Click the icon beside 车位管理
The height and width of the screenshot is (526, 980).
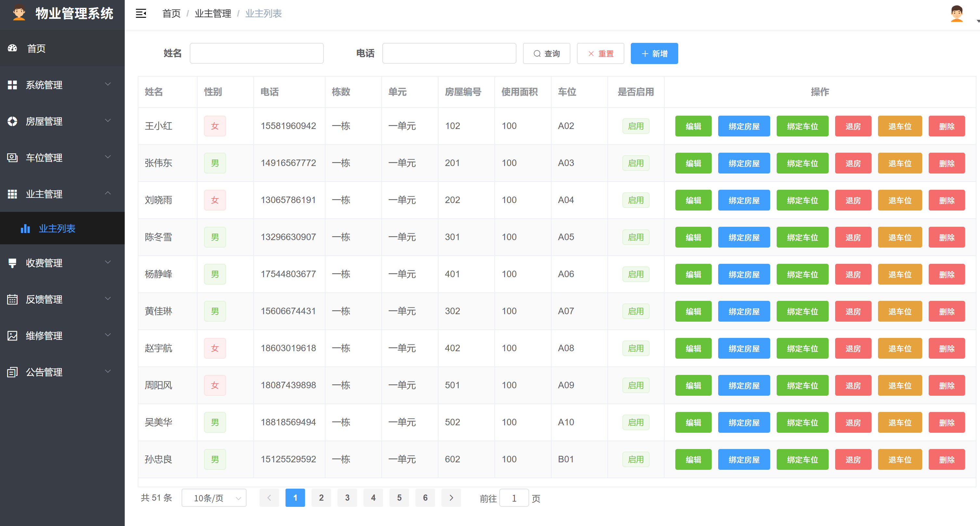click(x=13, y=157)
